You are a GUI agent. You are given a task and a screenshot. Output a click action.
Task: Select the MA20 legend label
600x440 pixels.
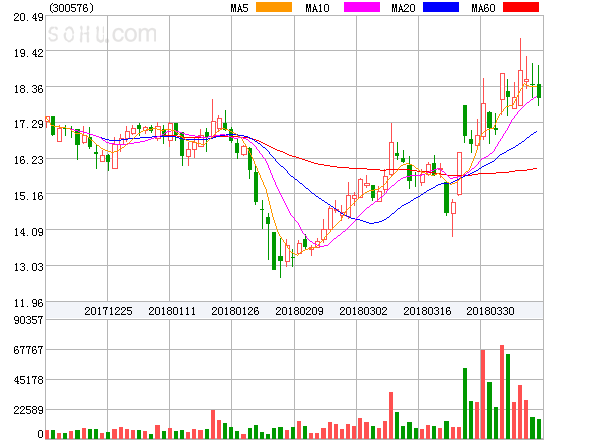click(403, 8)
